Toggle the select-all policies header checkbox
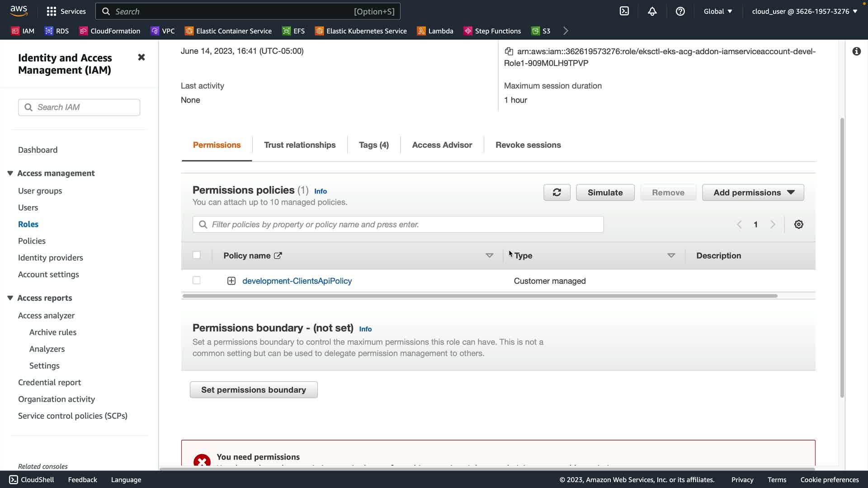 pos(196,255)
